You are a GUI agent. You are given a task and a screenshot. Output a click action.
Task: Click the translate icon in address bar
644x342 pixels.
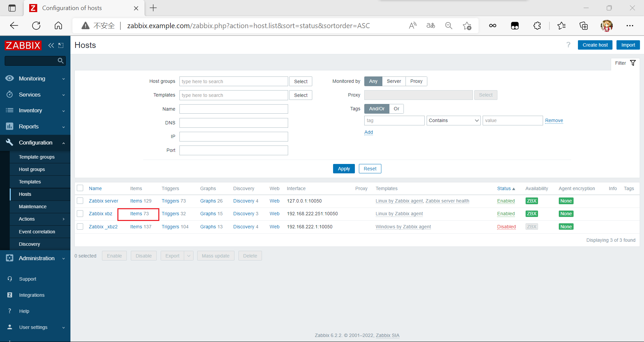pyautogui.click(x=431, y=25)
